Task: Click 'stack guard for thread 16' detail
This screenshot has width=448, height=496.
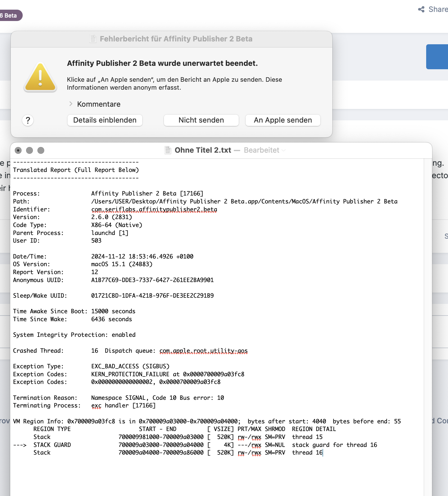Action: click(x=335, y=445)
